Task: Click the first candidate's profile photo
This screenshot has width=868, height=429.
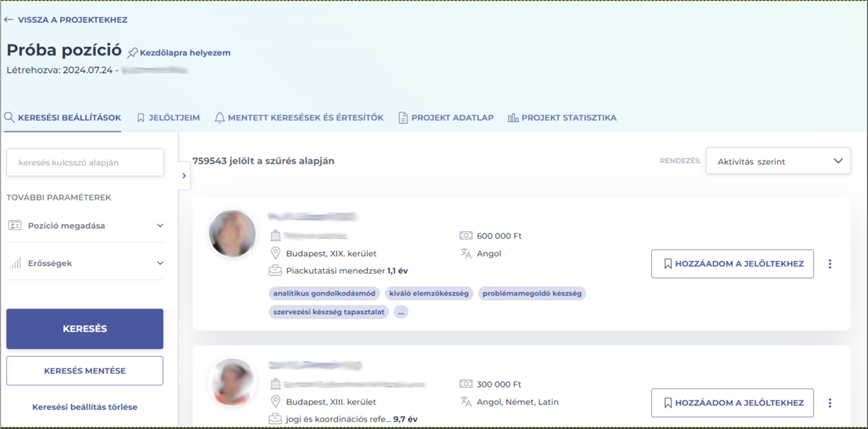Action: (x=233, y=234)
